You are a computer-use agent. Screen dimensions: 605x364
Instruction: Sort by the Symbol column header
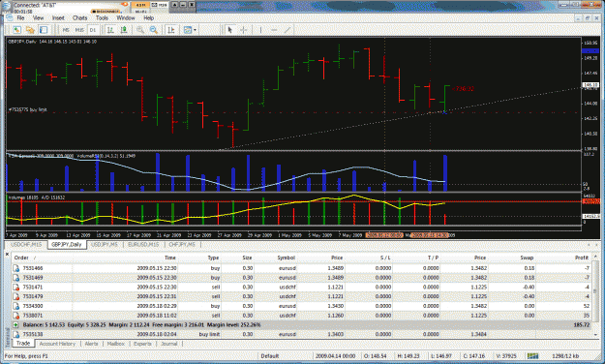(x=287, y=258)
